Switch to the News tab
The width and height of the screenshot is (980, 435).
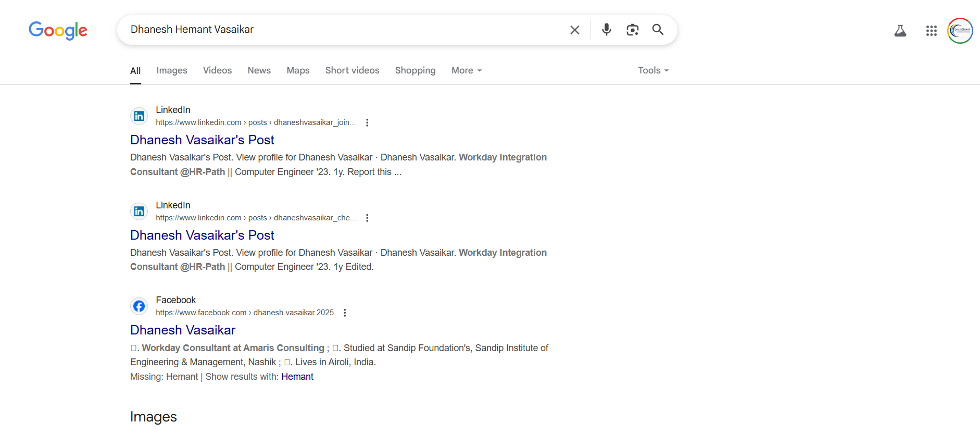259,70
